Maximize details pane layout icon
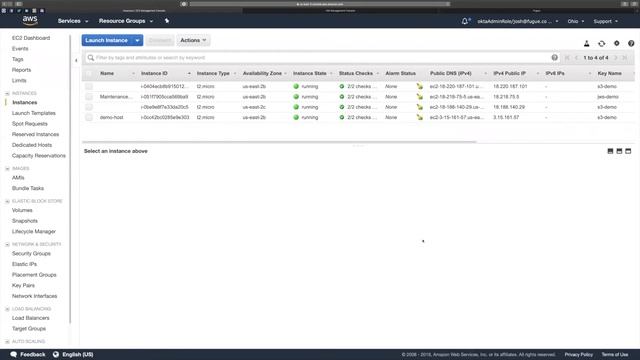 (x=628, y=151)
